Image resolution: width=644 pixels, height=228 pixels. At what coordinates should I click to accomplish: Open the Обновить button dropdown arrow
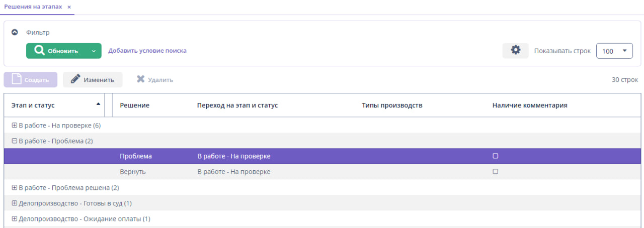tap(94, 51)
